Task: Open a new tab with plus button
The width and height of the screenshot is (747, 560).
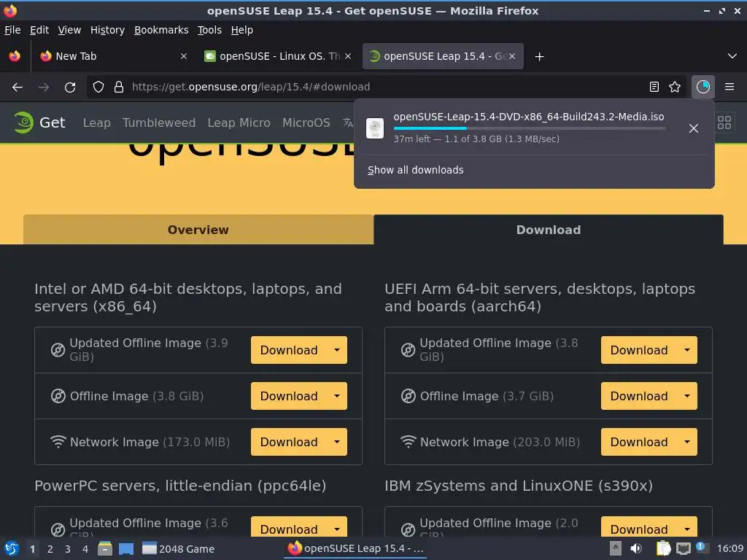Action: click(539, 57)
